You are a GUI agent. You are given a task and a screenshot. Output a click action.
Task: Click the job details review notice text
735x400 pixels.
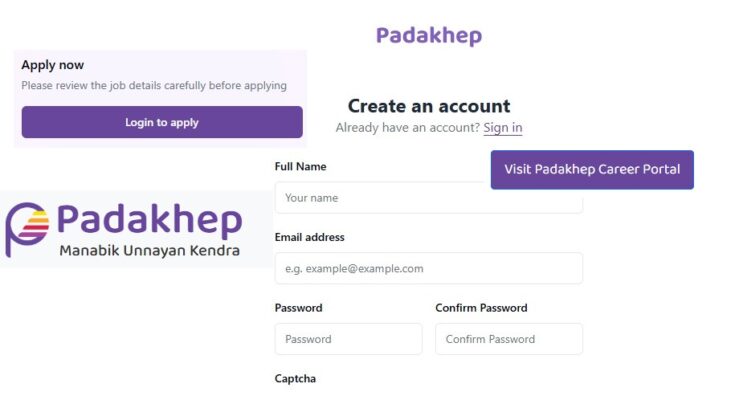[154, 86]
